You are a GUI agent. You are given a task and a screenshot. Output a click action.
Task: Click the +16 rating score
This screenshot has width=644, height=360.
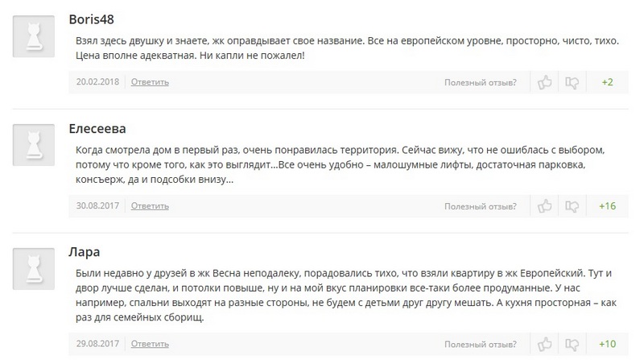pyautogui.click(x=608, y=206)
